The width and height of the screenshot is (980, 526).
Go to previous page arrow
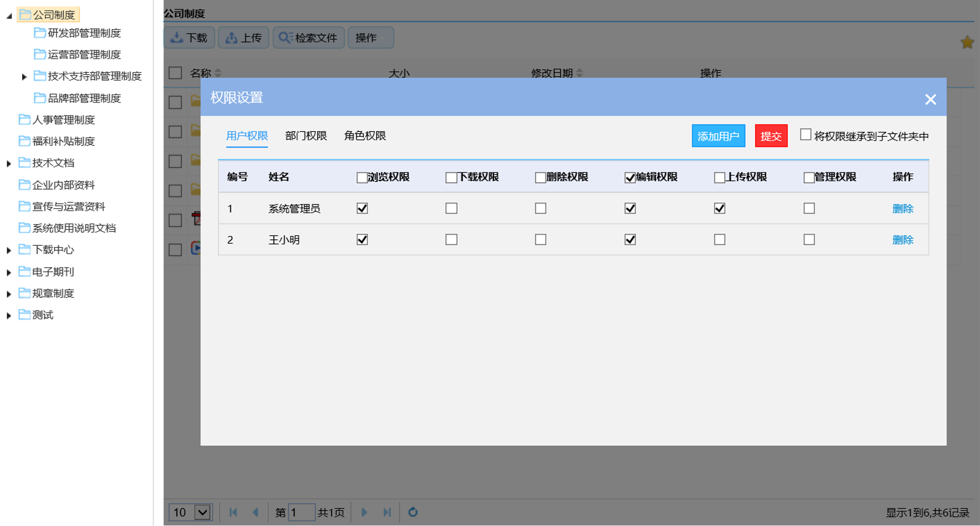(256, 512)
